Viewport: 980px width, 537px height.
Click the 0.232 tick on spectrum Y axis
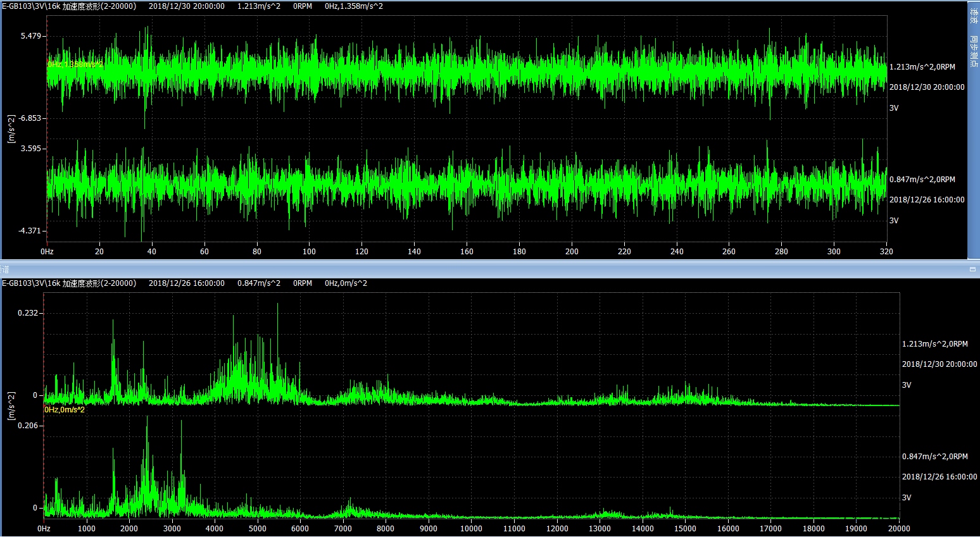[x=28, y=313]
